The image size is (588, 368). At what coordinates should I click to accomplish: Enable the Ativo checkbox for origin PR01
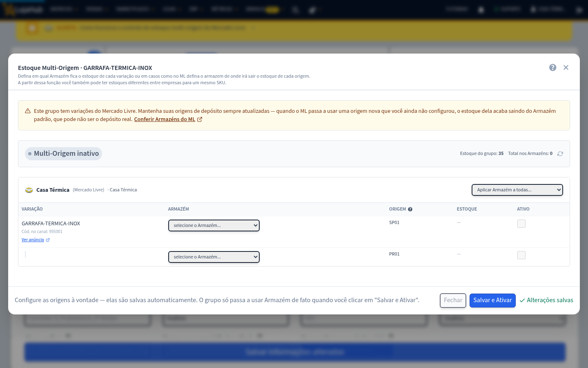pyautogui.click(x=521, y=255)
